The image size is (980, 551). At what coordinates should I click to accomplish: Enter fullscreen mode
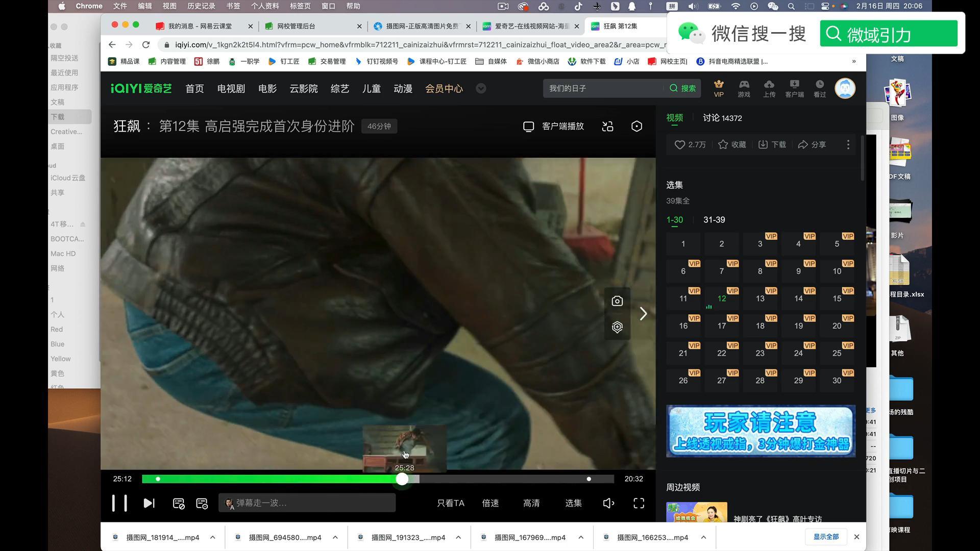point(639,503)
